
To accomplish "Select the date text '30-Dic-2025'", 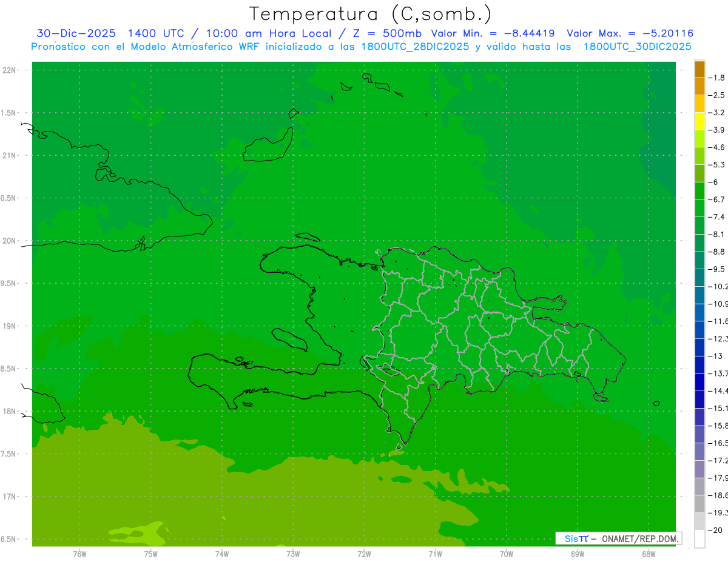I will [76, 33].
